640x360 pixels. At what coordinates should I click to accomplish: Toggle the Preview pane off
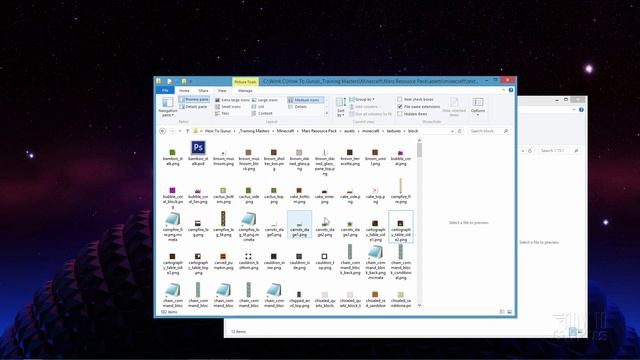194,100
